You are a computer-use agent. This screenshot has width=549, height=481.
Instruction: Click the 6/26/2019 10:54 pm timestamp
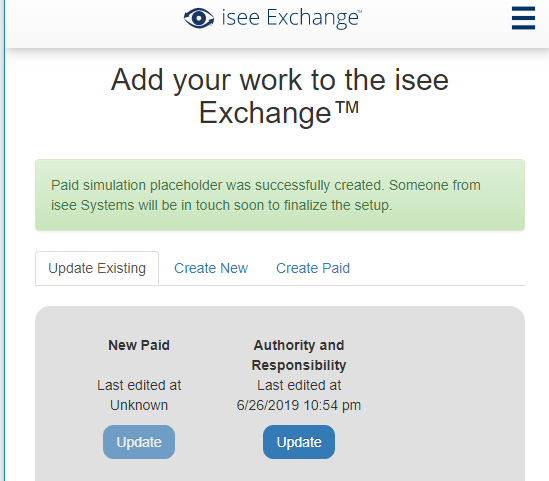click(299, 405)
